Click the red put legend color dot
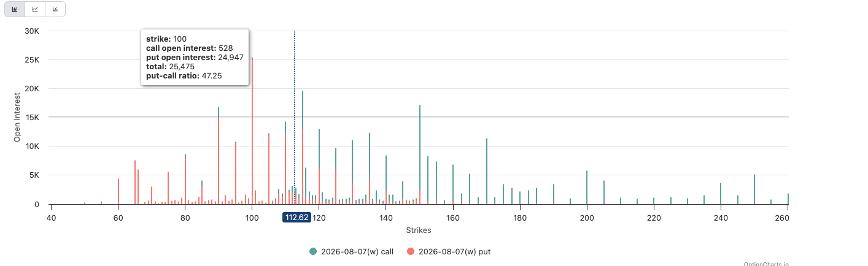This screenshot has width=868, height=266. [x=409, y=251]
